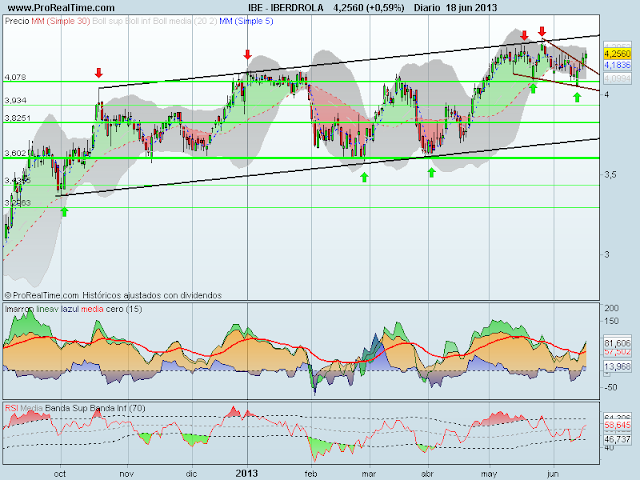Select the red media indicator legend label

pos(92,309)
